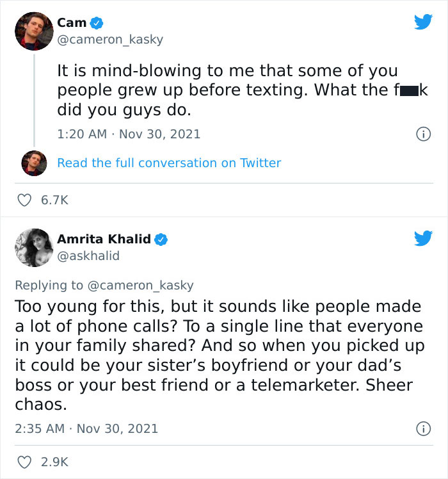Click the small avatar beside the conversation link
This screenshot has width=448, height=479.
click(33, 163)
